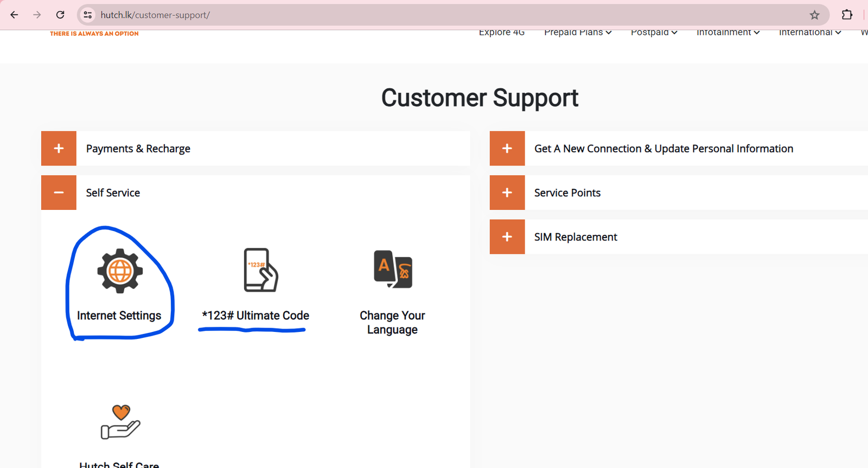Image resolution: width=868 pixels, height=468 pixels.
Task: Expand Service Points with plus button
Action: (507, 193)
